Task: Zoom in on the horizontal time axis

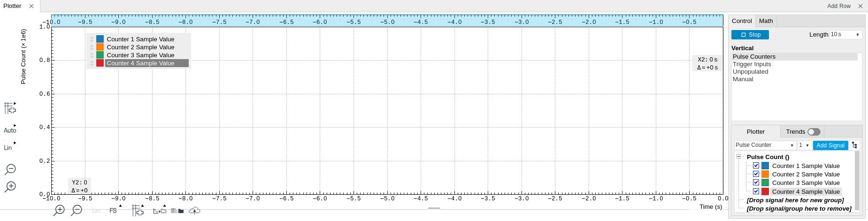Action: pyautogui.click(x=59, y=210)
